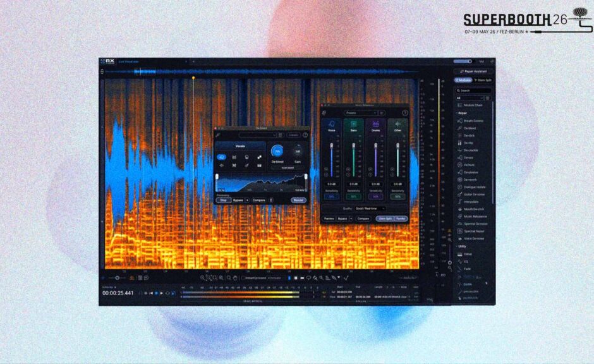The width and height of the screenshot is (594, 364).
Task: Select the highlighted vocal source icon in De-bleed
Action: coord(222,157)
